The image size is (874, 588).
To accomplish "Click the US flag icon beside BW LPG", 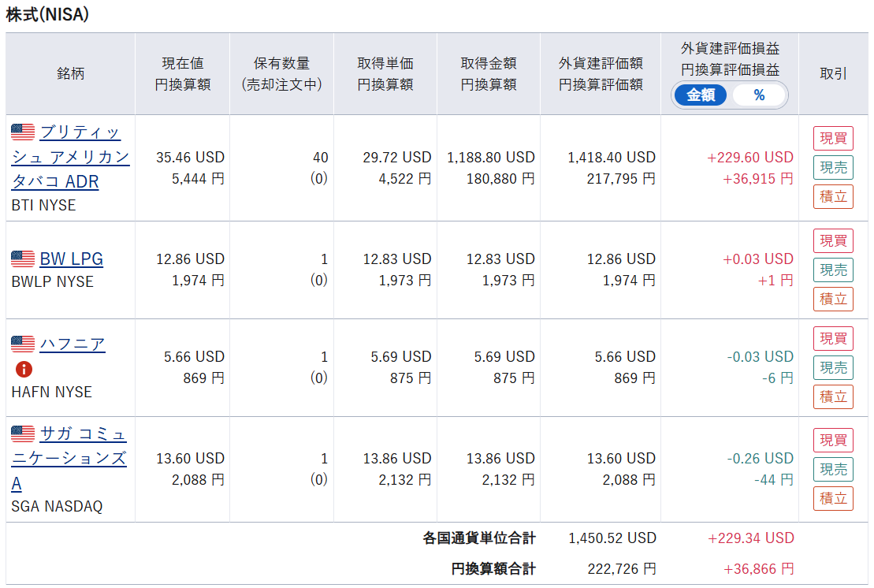I will point(23,259).
